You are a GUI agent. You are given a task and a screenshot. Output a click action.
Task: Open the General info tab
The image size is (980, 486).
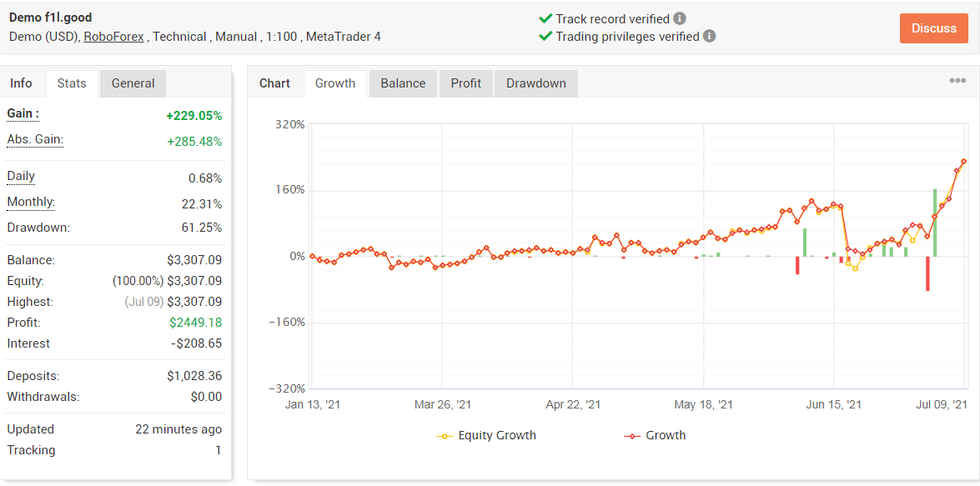click(133, 83)
